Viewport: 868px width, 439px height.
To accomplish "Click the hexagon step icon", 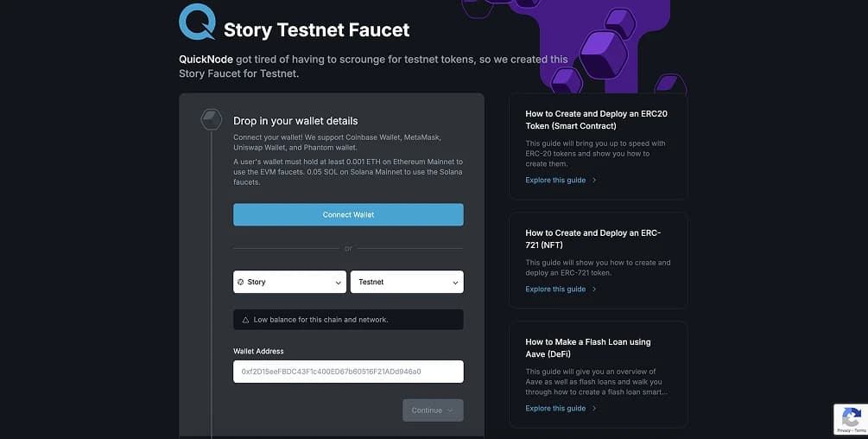I will point(212,119).
